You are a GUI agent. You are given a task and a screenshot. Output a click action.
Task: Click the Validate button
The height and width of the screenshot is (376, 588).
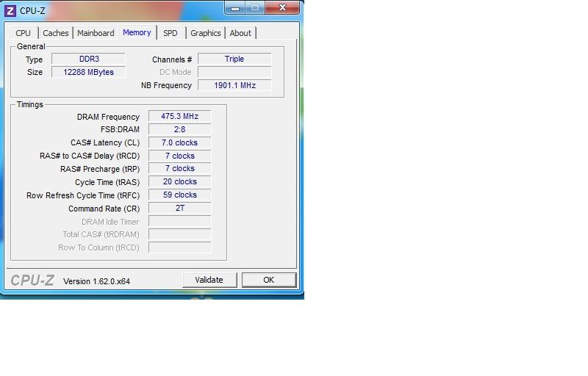(x=209, y=280)
